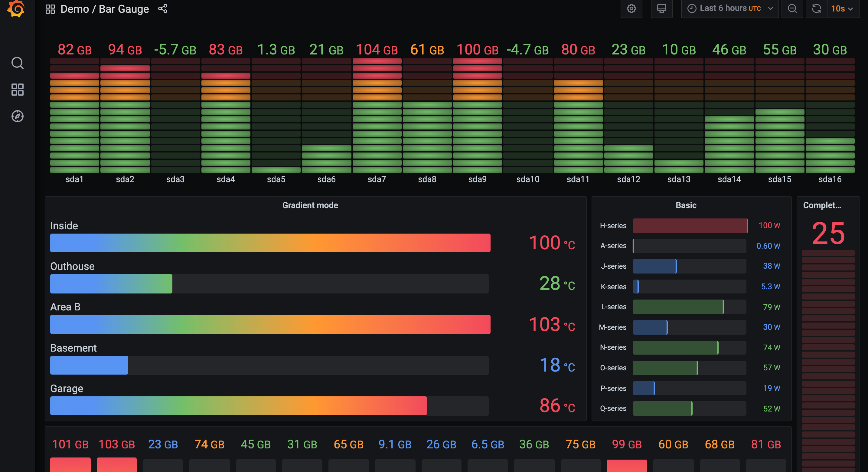Open the Basic panel title menu
Screen dimensions: 868x472
click(x=686, y=205)
